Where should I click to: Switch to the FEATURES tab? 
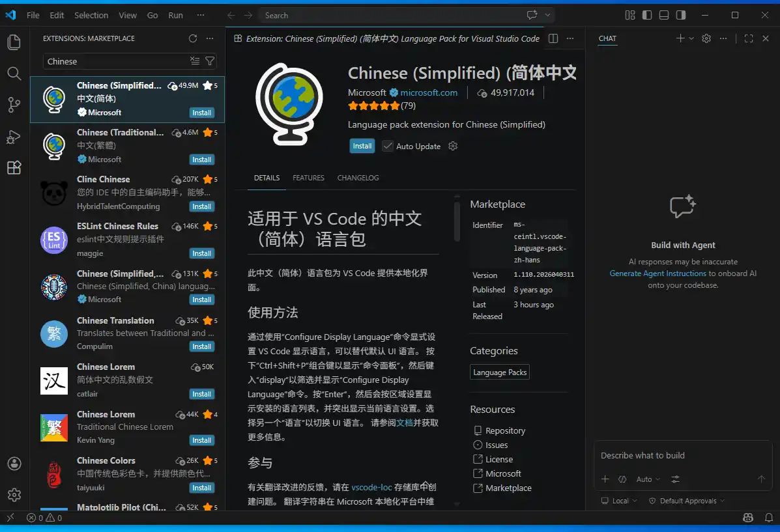point(308,178)
